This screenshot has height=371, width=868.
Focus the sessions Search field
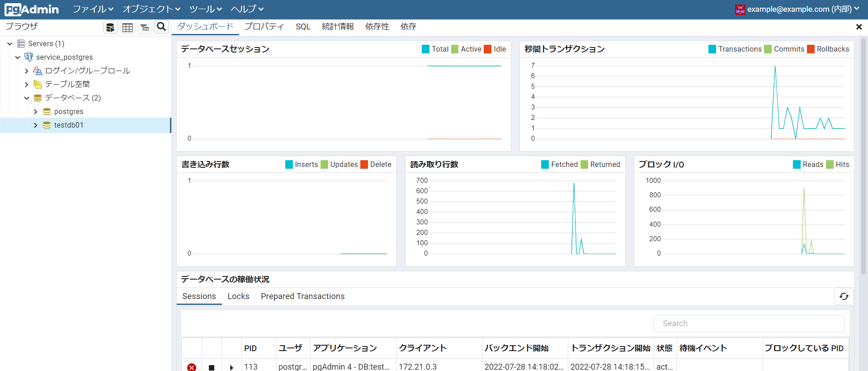pos(749,323)
